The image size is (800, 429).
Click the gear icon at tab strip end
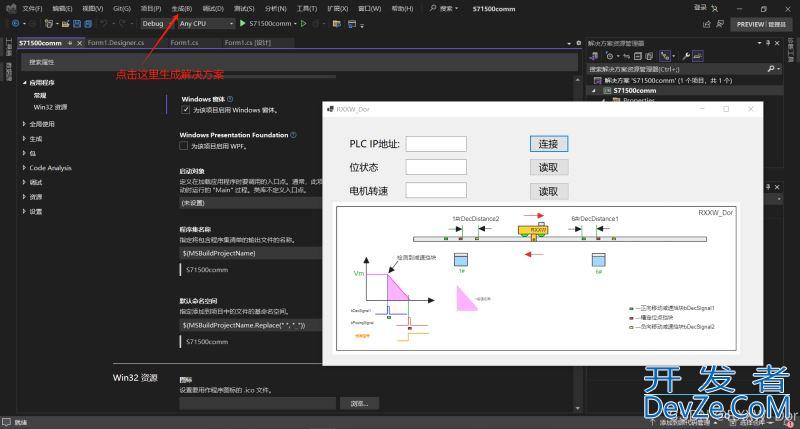579,43
